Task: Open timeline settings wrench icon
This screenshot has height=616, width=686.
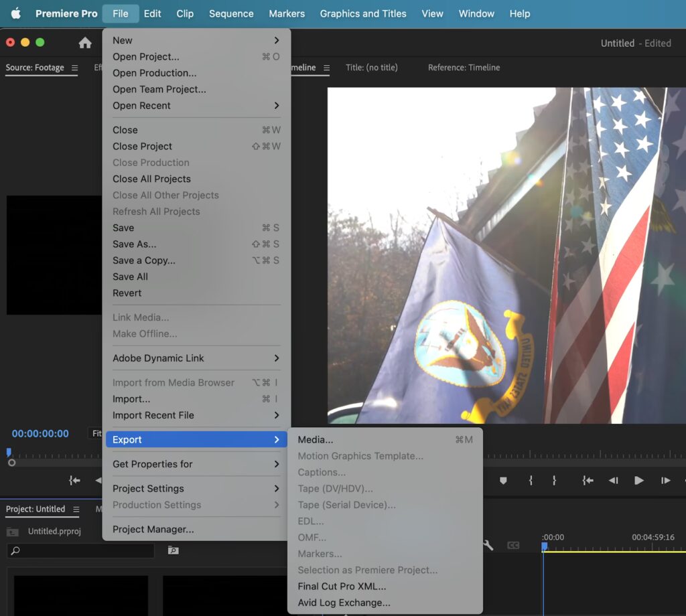Action: tap(488, 546)
